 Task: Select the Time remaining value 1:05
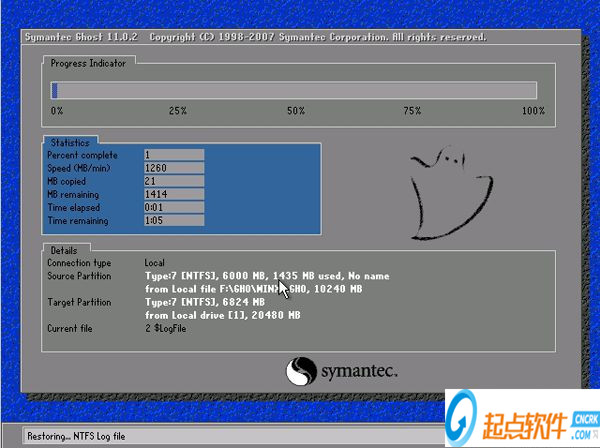[x=174, y=220]
